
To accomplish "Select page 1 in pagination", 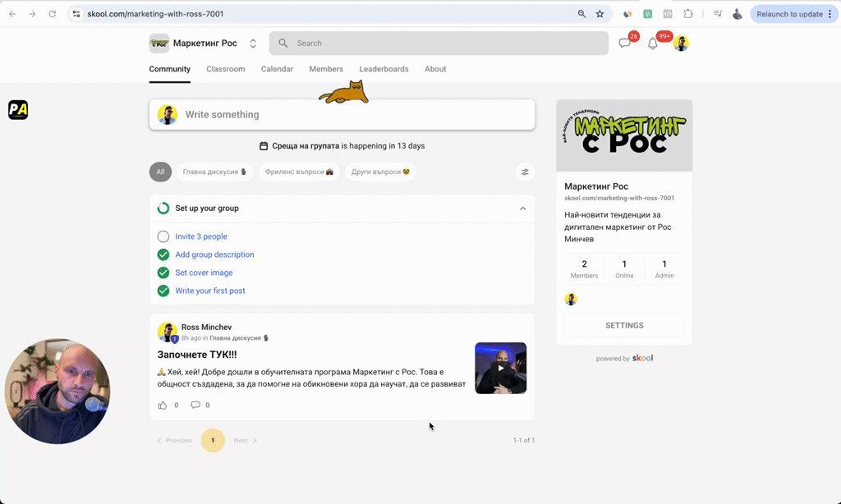I will click(213, 440).
